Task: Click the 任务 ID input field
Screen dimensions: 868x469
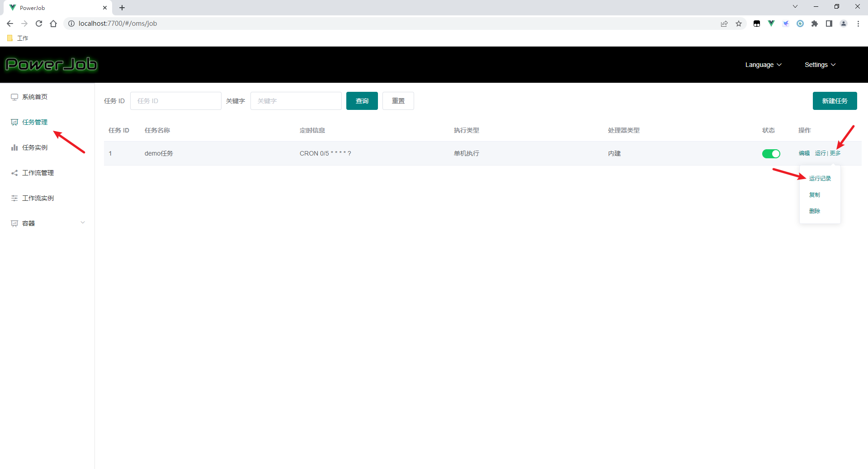Action: point(176,101)
